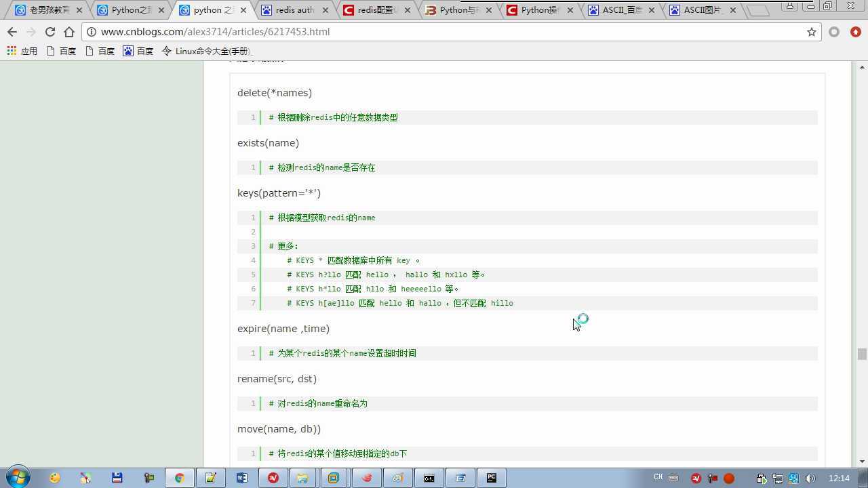Open the first 百度 bookmark
The height and width of the screenshot is (488, 868).
click(x=61, y=51)
